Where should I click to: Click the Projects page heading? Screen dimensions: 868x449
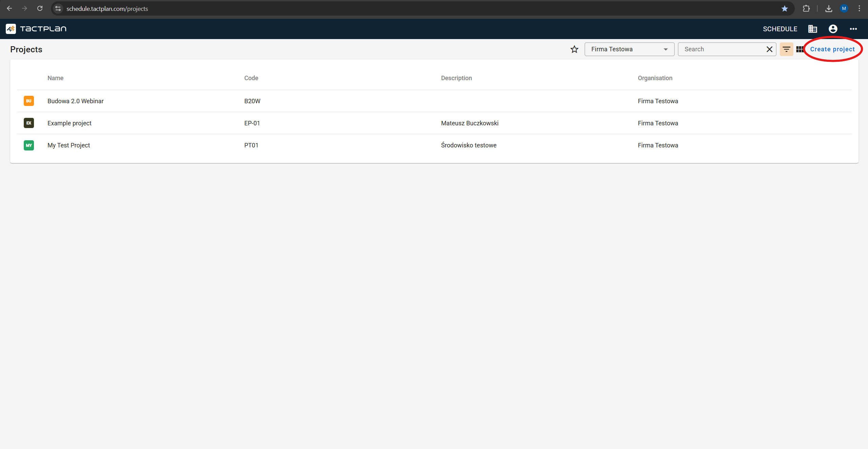tap(26, 50)
